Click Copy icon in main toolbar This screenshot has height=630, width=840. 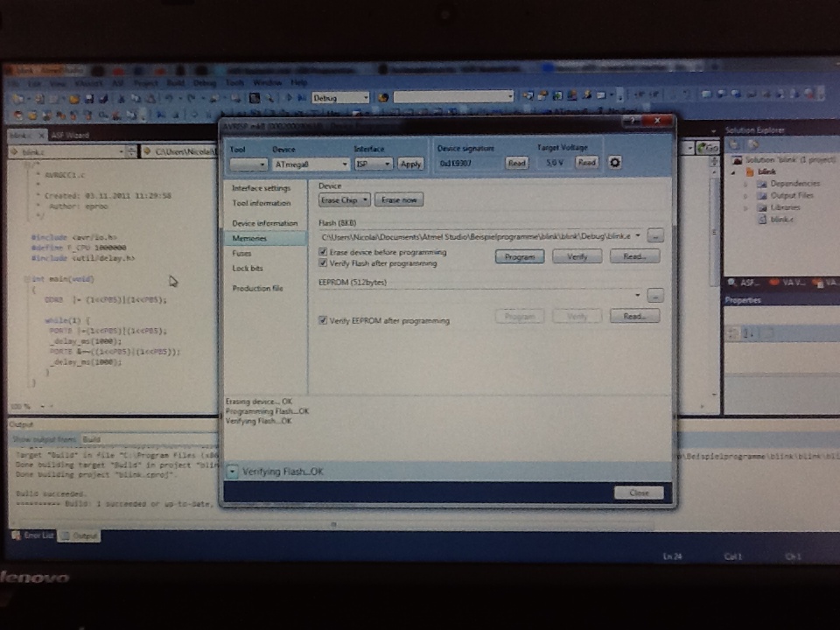click(136, 99)
